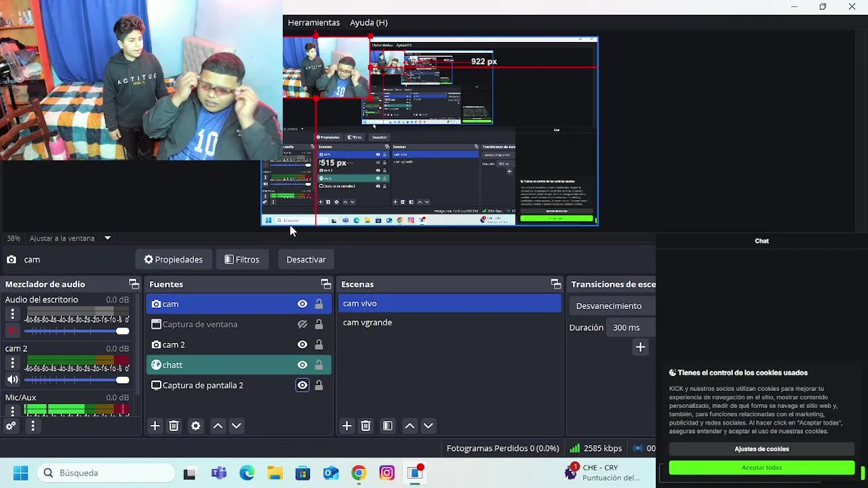868x488 pixels.
Task: Open the Desvanecimiento transition dropdown
Action: pyautogui.click(x=612, y=306)
